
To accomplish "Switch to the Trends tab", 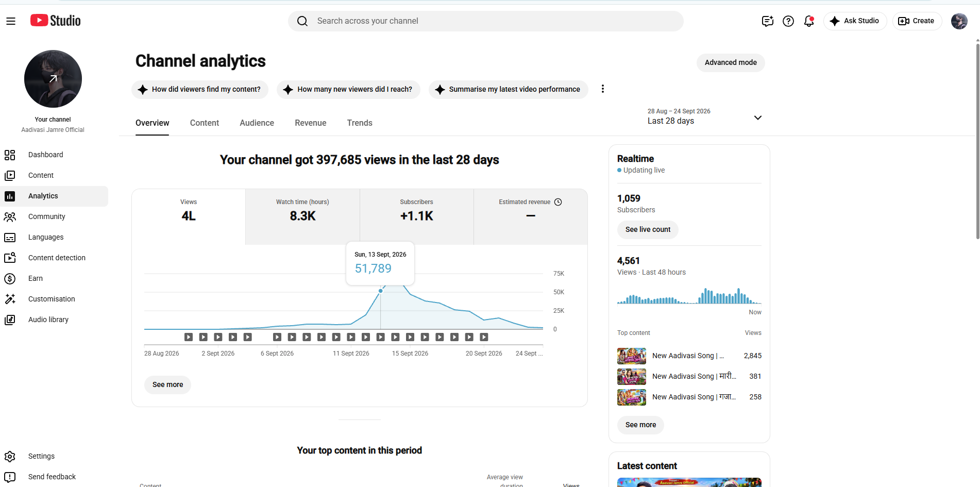I will [360, 123].
